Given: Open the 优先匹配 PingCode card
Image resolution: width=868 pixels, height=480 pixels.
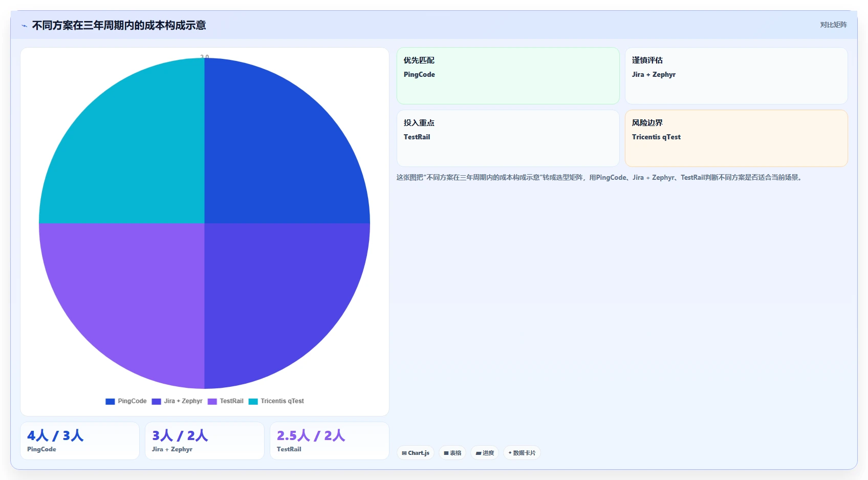Looking at the screenshot, I should tap(508, 76).
